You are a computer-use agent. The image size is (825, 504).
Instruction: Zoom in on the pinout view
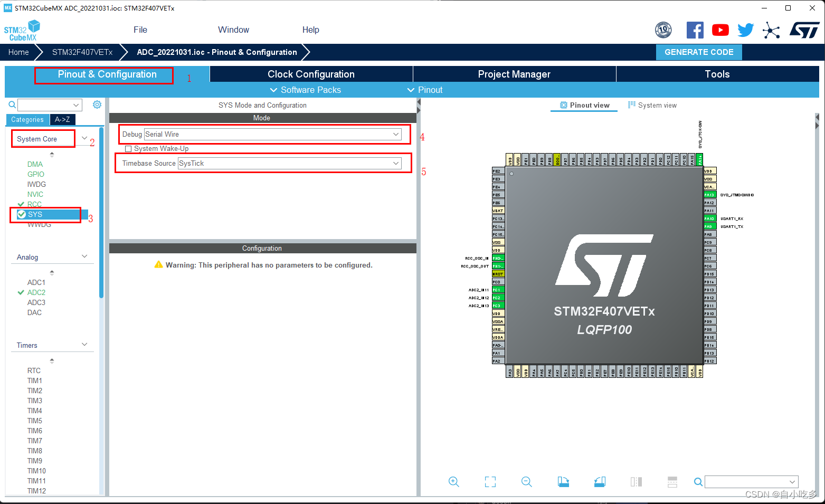(453, 482)
